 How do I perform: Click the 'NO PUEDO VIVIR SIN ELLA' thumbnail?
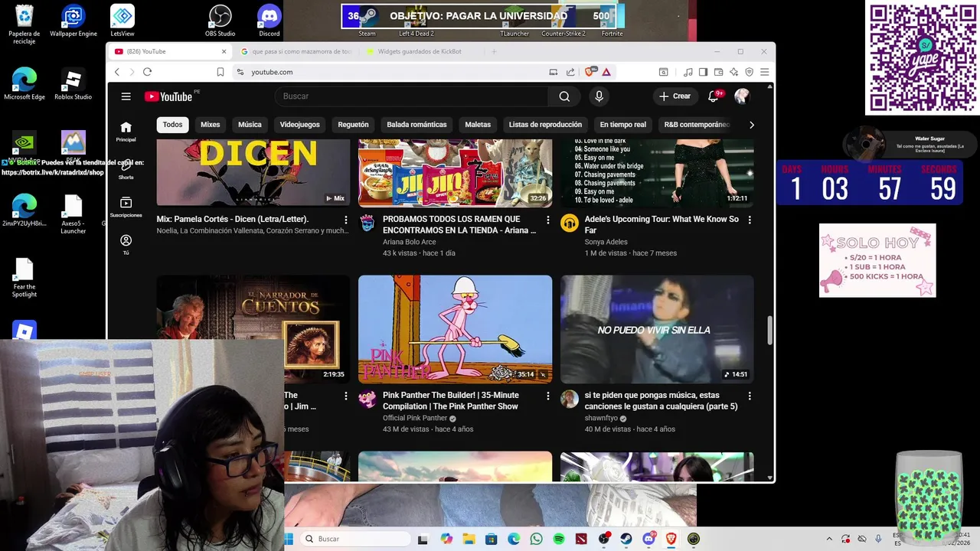pos(657,329)
